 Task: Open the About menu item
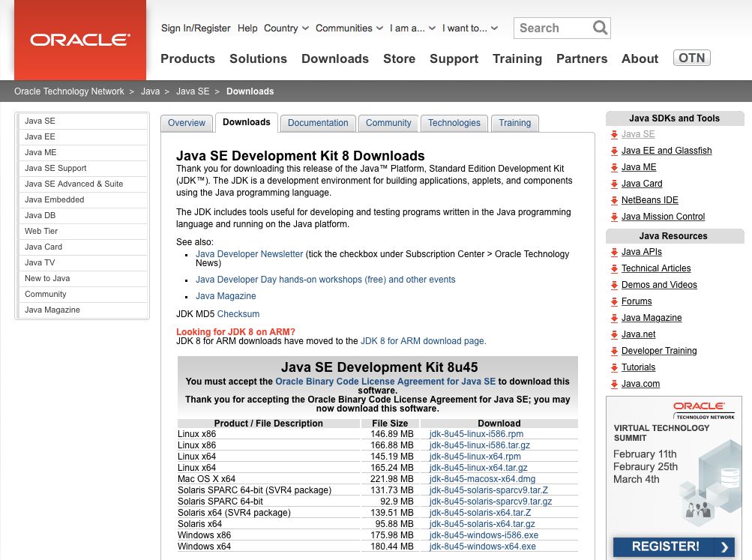pos(640,58)
